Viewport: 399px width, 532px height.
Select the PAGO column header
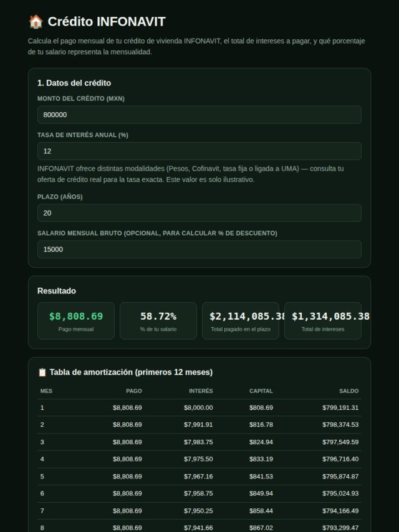coord(134,391)
